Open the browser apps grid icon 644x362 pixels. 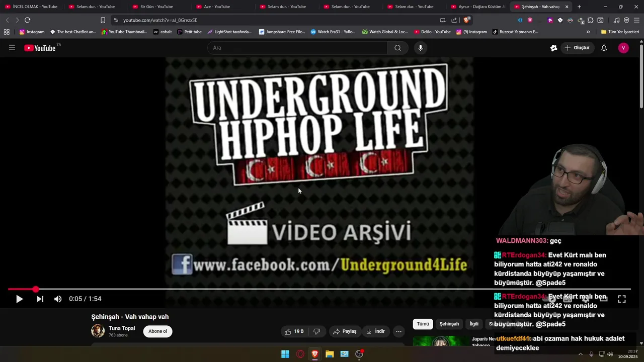pos(7,32)
